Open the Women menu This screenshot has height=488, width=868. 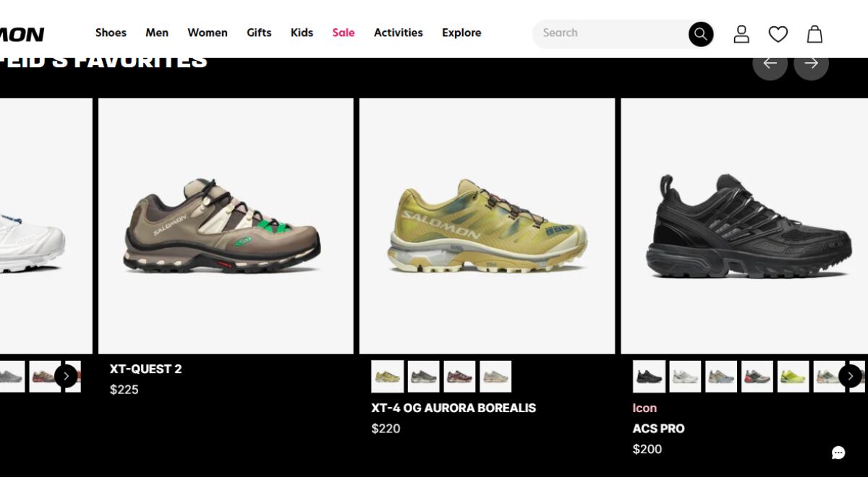208,33
